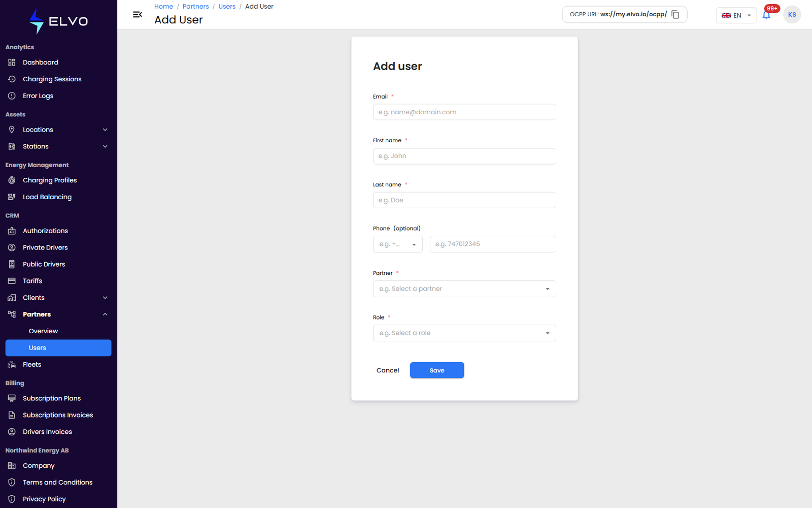Click the Terms and Conditions shield icon

click(x=12, y=483)
